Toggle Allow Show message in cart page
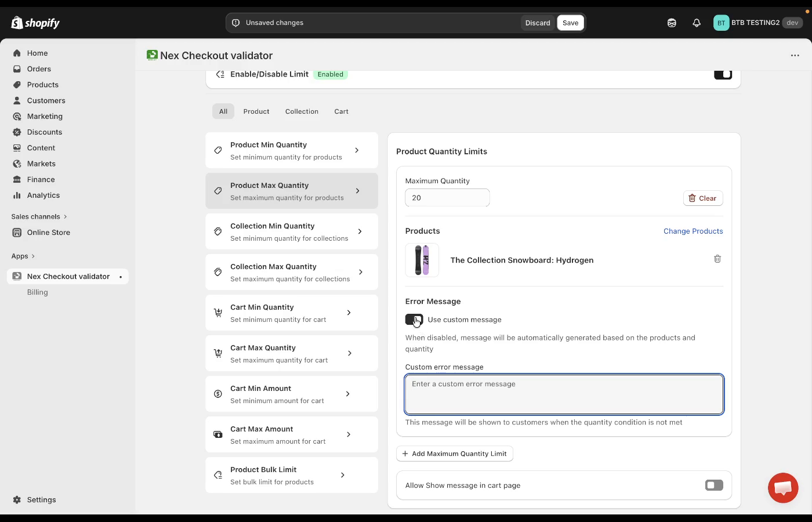812x522 pixels. pos(714,485)
